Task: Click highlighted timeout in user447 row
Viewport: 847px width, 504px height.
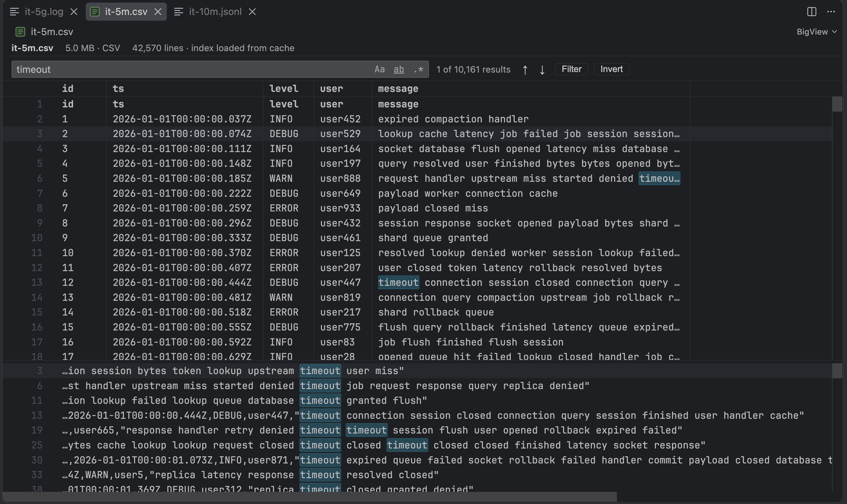Action: (398, 282)
